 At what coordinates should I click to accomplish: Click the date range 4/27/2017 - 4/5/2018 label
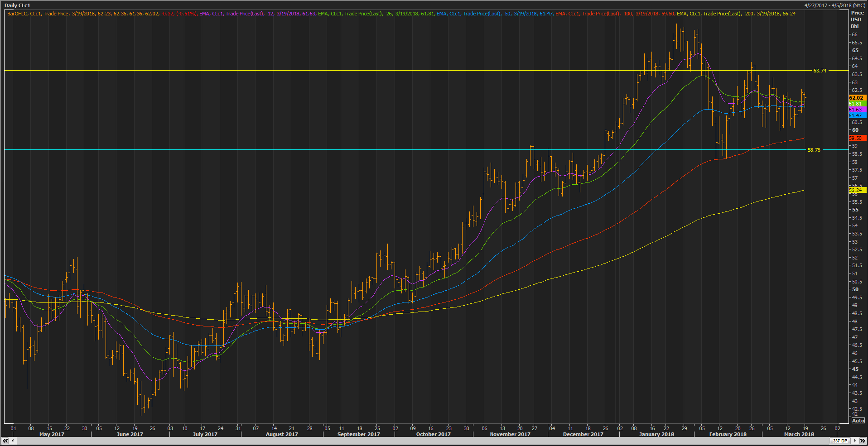835,5
